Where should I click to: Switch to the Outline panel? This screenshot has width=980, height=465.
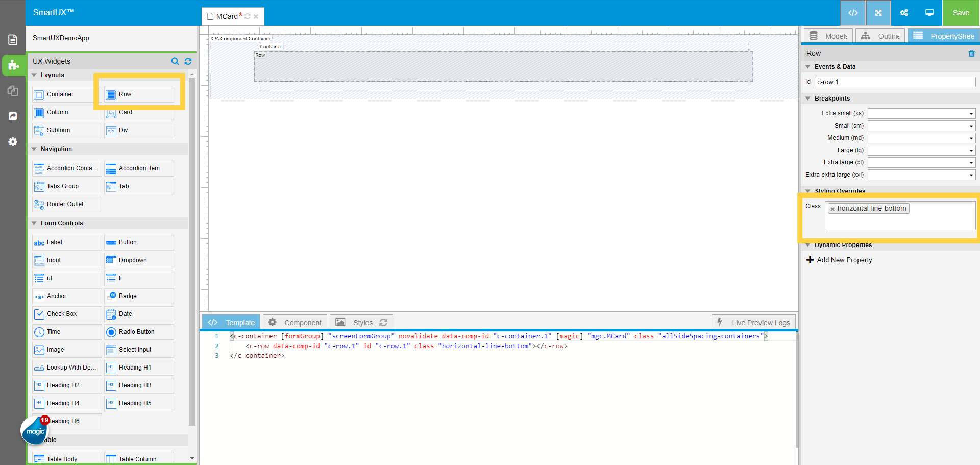pyautogui.click(x=880, y=36)
